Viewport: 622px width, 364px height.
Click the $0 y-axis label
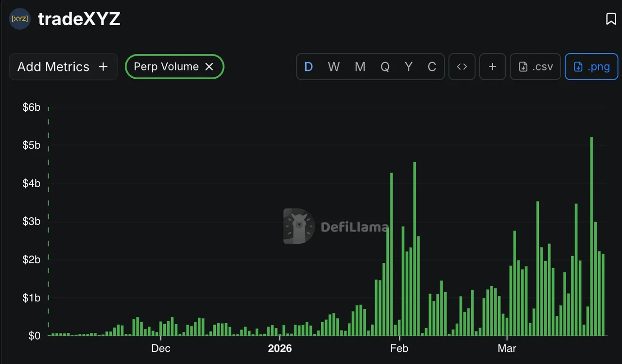tap(35, 336)
